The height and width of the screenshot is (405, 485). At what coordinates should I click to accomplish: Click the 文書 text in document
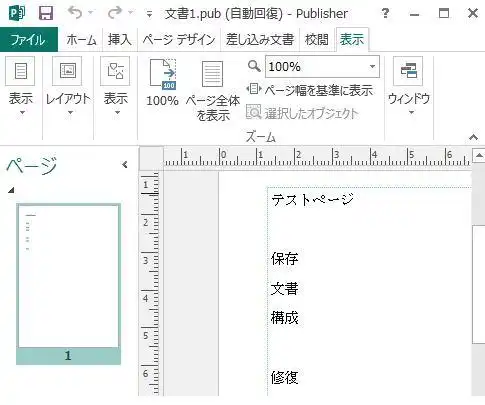pos(284,288)
